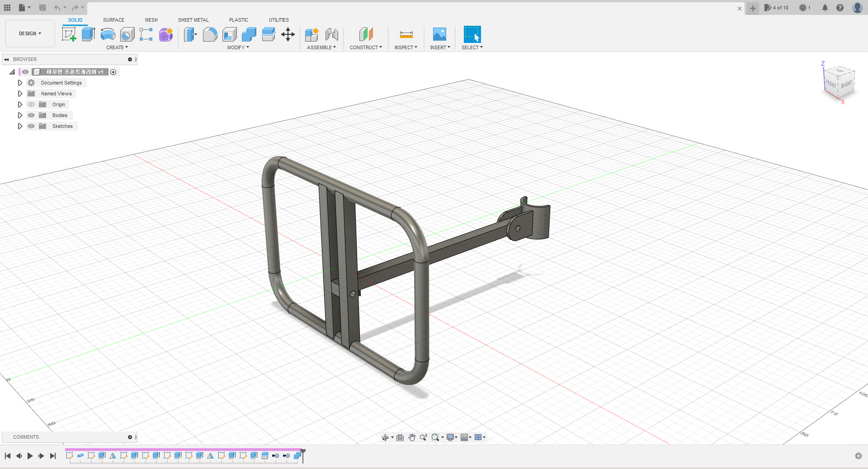Open the data panel grid icon
Image resolution: width=868 pixels, height=469 pixels.
(7, 8)
